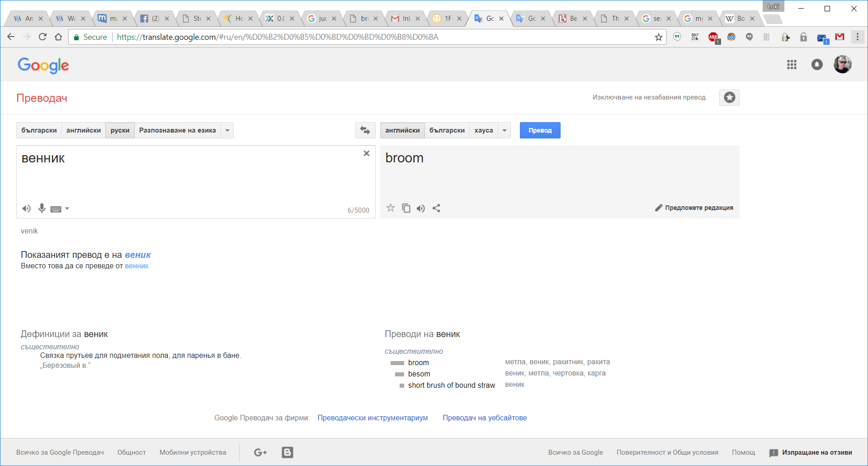Click the Google logo
The image size is (868, 466).
point(43,65)
